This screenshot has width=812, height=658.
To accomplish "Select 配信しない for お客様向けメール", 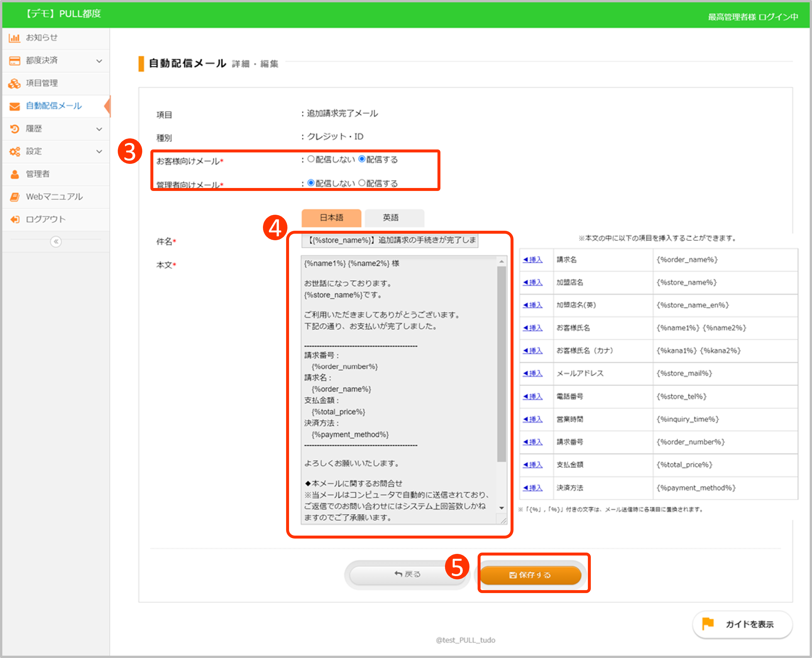I will [311, 159].
